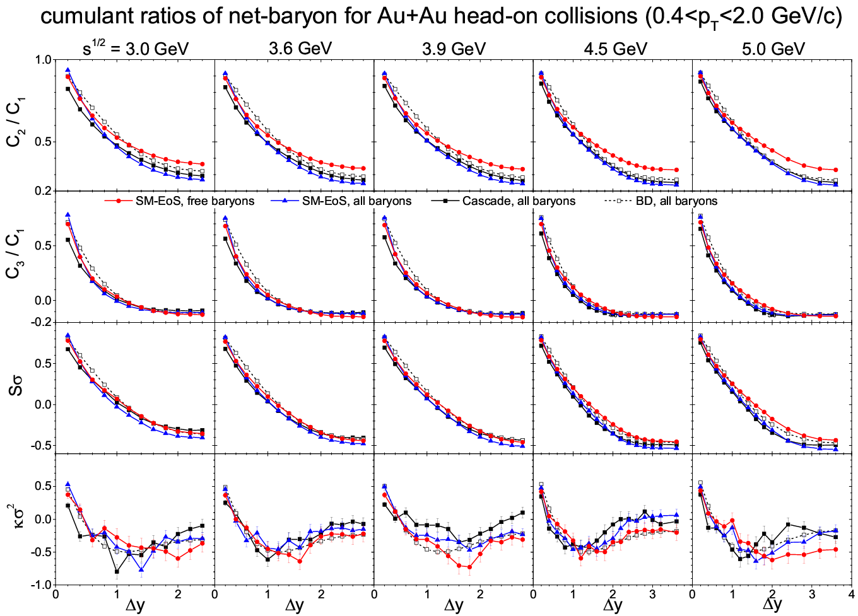This screenshot has height=616, width=858.
Task: Click legend text "SM-EoS, free baryons"
Action: (x=195, y=201)
